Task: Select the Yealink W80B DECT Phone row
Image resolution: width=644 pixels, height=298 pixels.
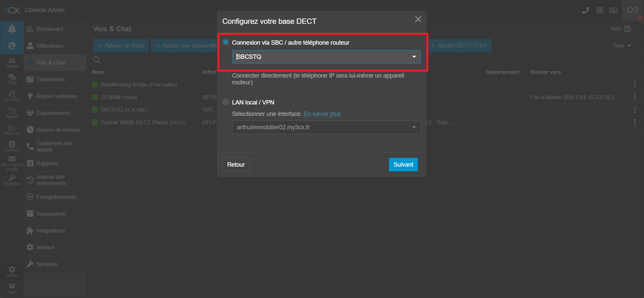Action: pyautogui.click(x=143, y=123)
